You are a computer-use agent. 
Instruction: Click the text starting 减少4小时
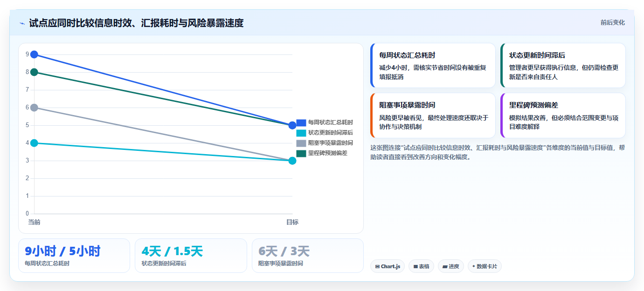[433, 72]
